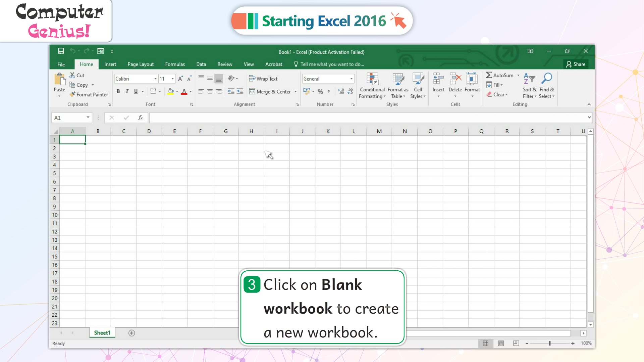Click the Cut scissors button
The height and width of the screenshot is (362, 644).
[x=77, y=75]
